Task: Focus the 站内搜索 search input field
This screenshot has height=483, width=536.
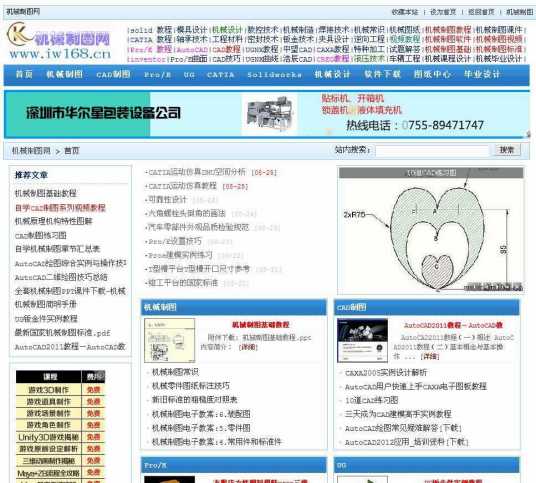Action: pos(432,150)
